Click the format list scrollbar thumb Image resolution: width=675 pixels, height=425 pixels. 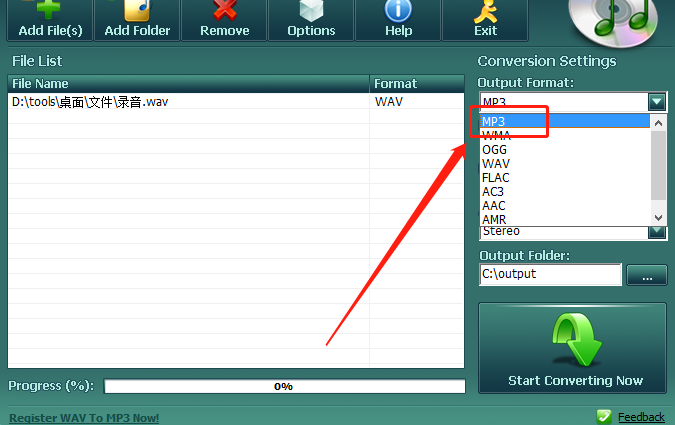click(658, 166)
